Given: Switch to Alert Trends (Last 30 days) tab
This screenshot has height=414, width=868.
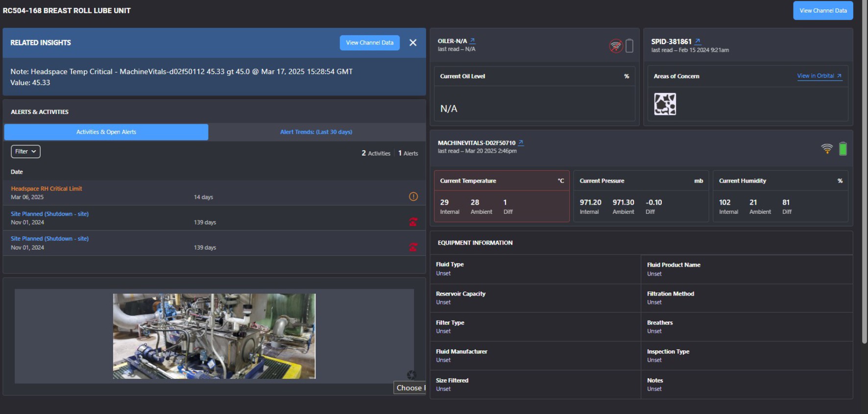Looking at the screenshot, I should [x=316, y=132].
